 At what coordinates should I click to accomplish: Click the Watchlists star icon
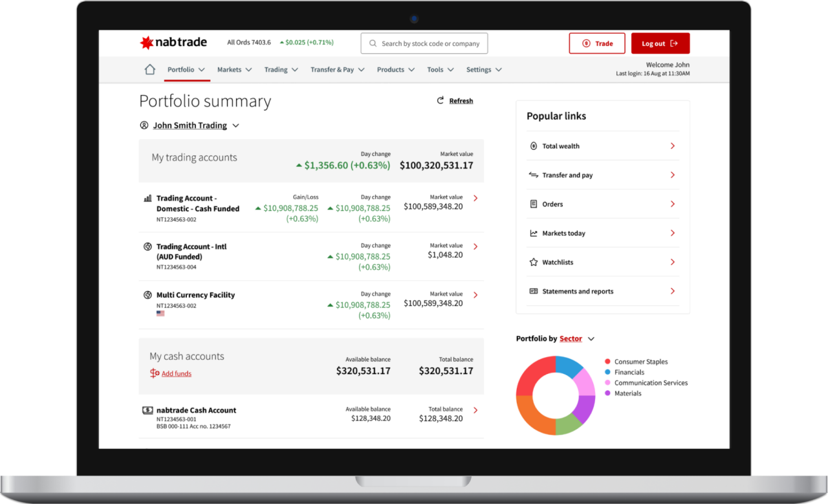coord(534,262)
